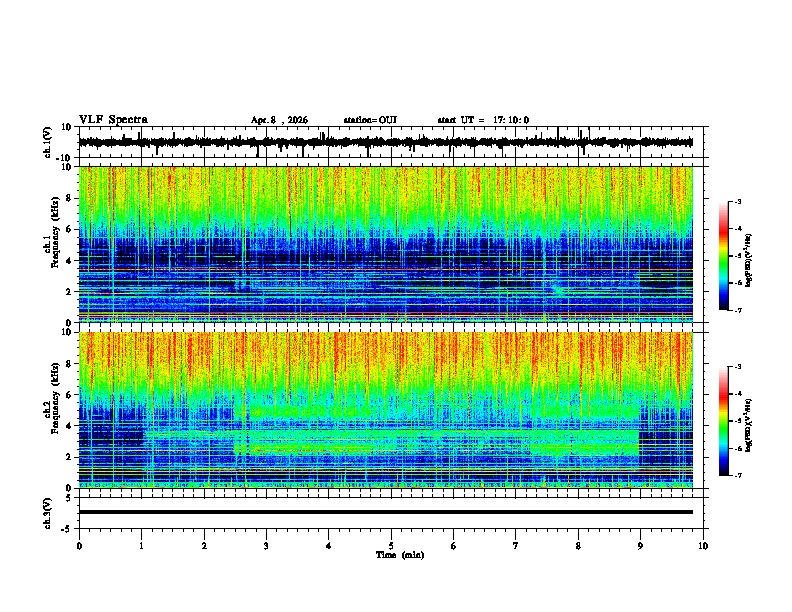The height and width of the screenshot is (612, 792).
Task: Click the "1" tick on the time axis
Action: [141, 546]
